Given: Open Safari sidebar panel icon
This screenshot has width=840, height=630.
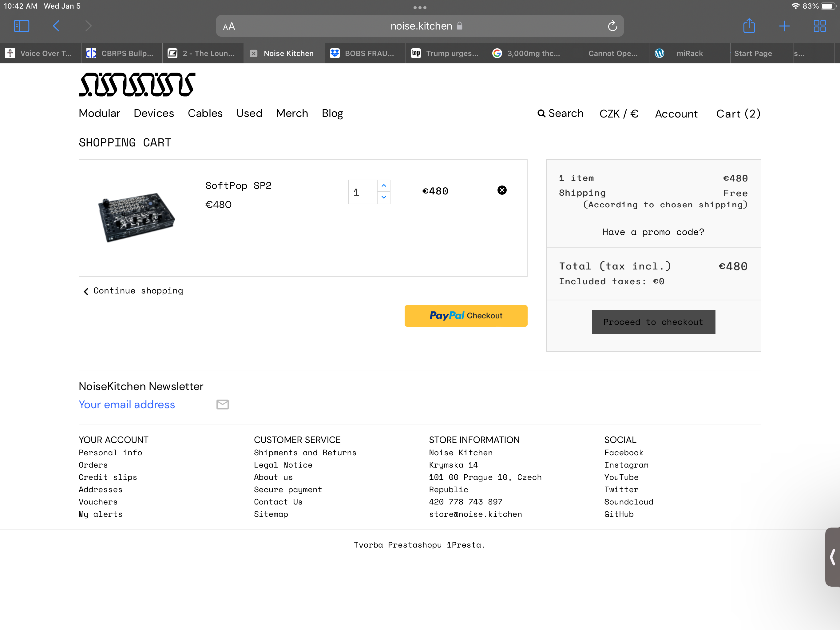Looking at the screenshot, I should (x=21, y=26).
